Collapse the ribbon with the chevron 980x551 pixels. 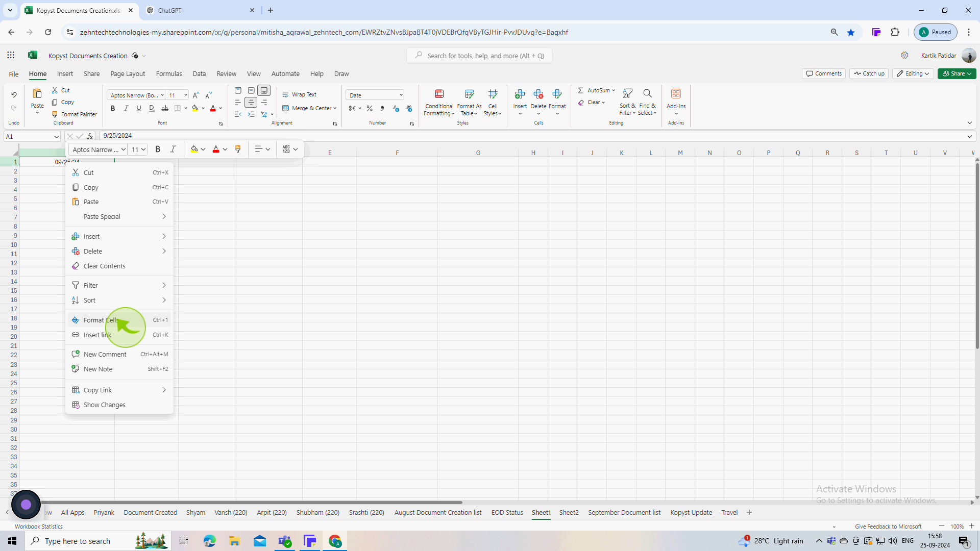click(x=969, y=123)
